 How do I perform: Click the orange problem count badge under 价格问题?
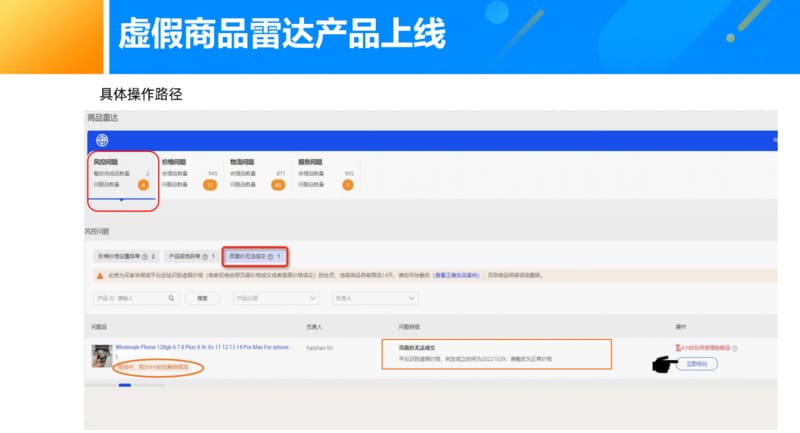(x=210, y=184)
